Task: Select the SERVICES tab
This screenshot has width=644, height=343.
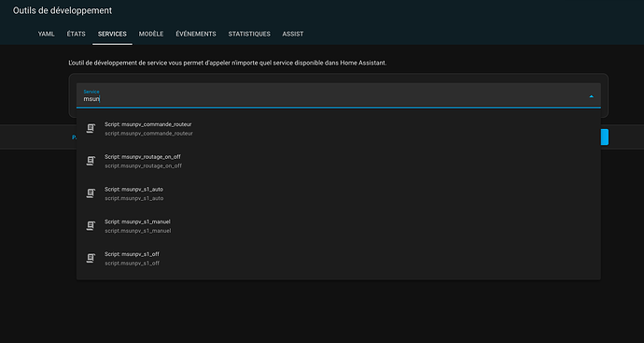Action: [x=112, y=35]
